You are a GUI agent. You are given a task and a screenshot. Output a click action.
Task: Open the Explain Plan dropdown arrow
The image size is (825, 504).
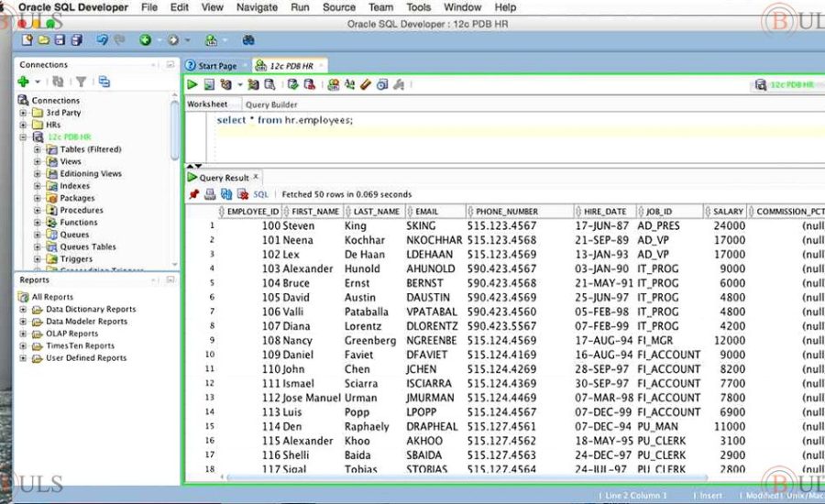[x=240, y=84]
